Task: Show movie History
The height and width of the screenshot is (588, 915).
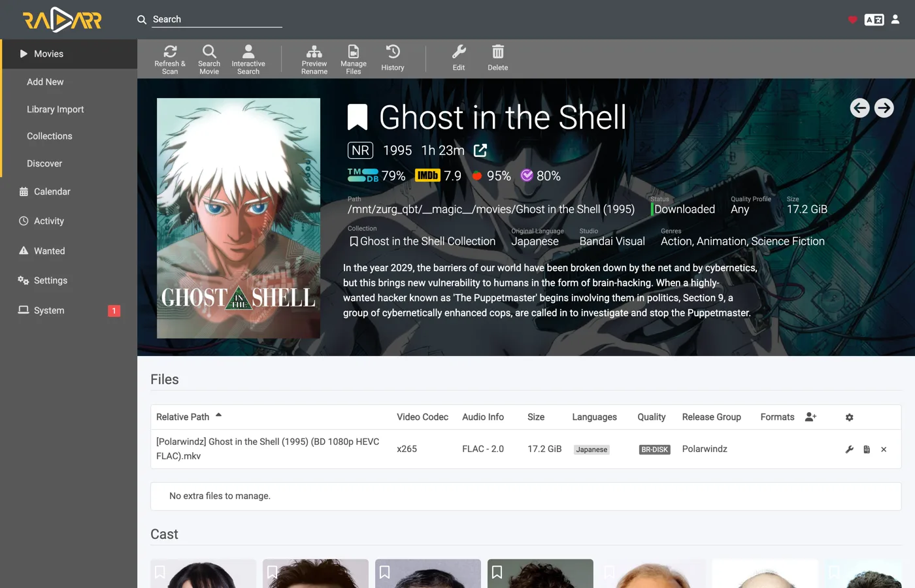Action: click(x=393, y=59)
